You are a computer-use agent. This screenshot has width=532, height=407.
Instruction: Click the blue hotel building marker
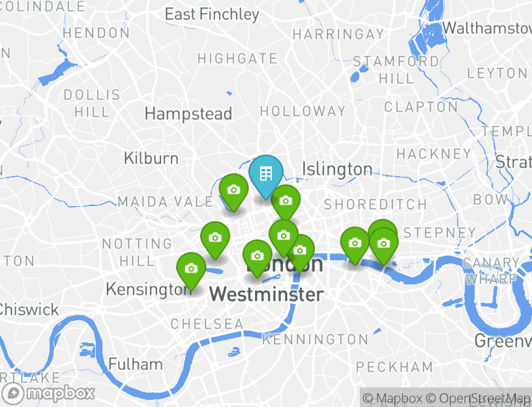point(265,175)
